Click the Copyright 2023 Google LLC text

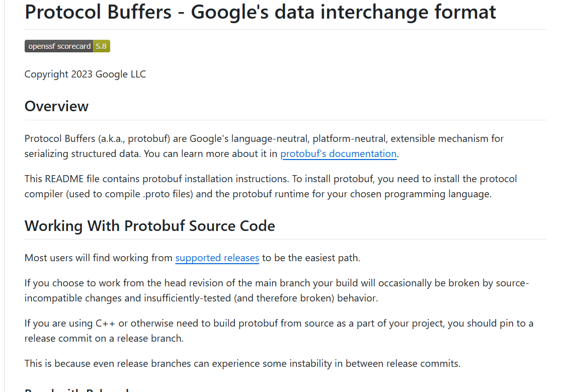(x=85, y=74)
